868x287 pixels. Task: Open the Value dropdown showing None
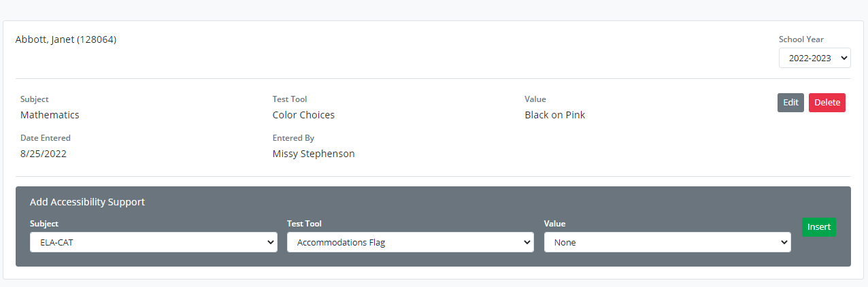(667, 242)
